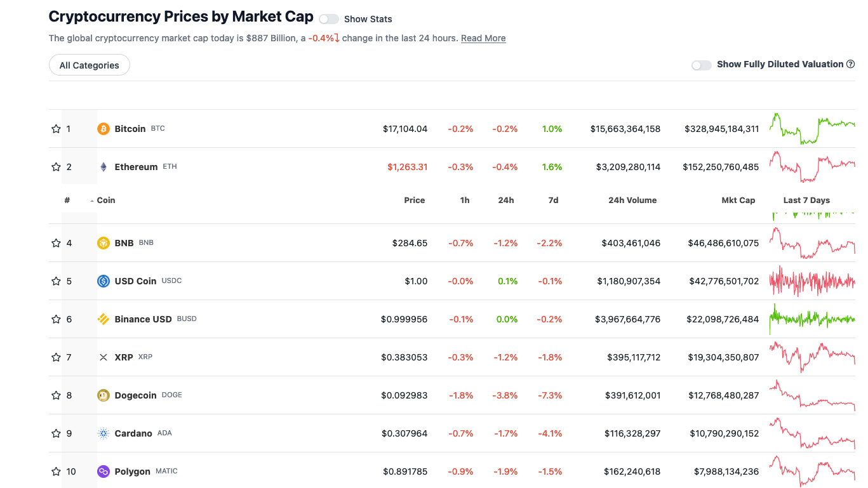Click Dogecoin 7d change -7.3%
Viewport: 868px width, 488px height.
click(550, 395)
